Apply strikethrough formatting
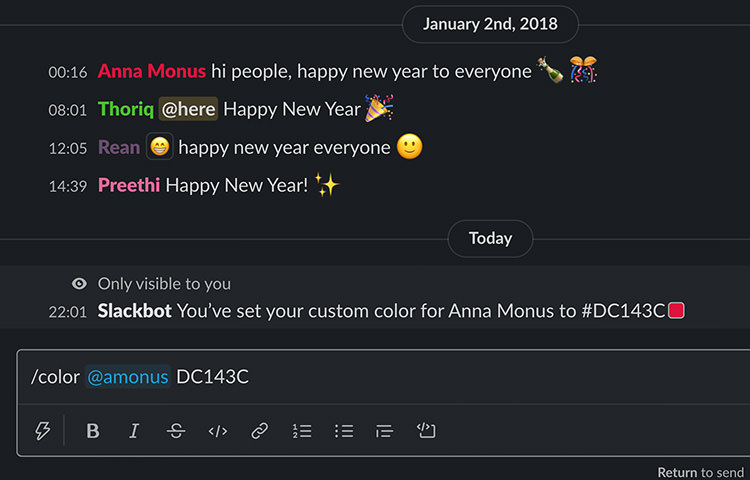 pyautogui.click(x=176, y=431)
